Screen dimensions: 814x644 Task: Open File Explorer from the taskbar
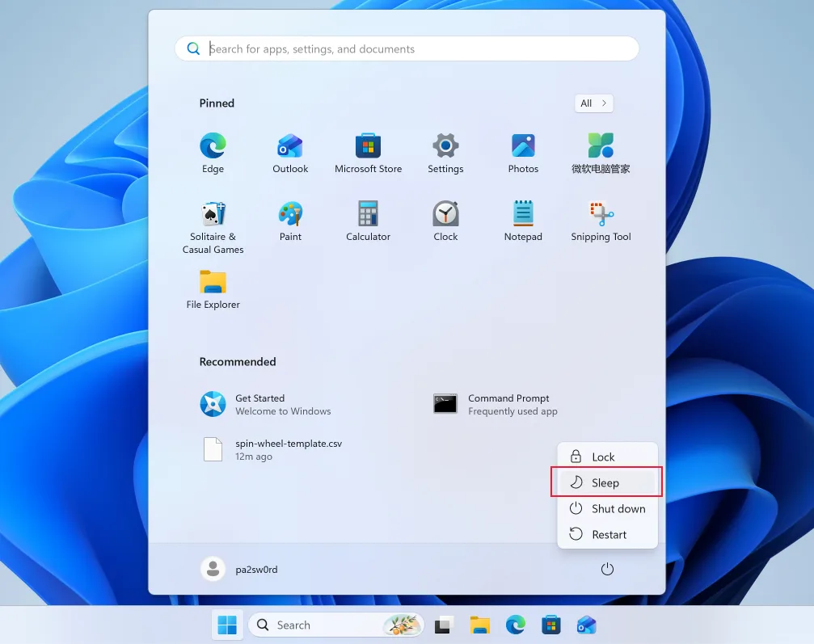480,625
